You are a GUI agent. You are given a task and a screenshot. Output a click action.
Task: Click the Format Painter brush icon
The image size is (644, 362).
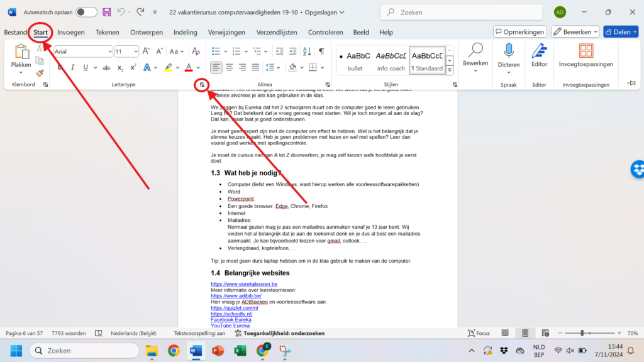click(40, 73)
